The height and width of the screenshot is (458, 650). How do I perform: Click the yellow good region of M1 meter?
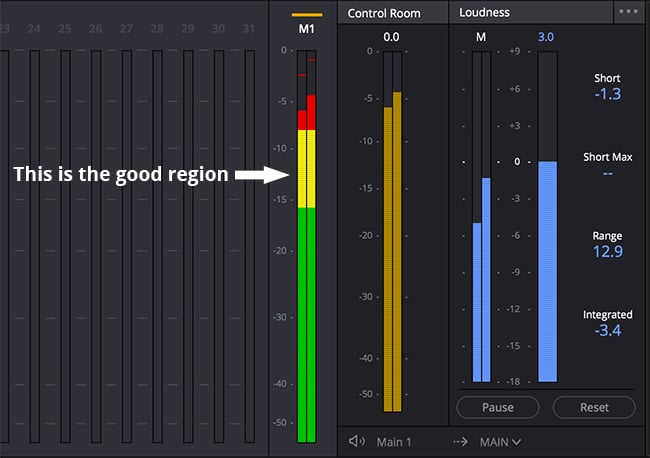pos(307,168)
